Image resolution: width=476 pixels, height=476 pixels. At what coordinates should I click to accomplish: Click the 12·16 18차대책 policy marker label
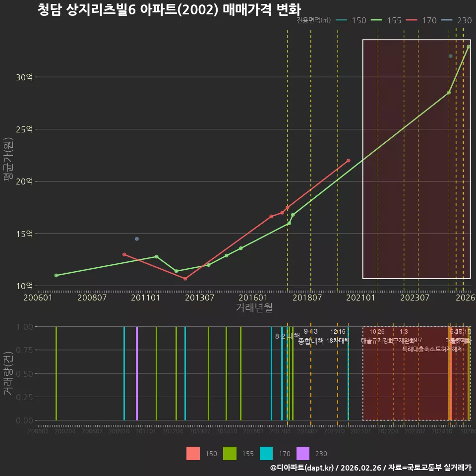click(x=338, y=336)
